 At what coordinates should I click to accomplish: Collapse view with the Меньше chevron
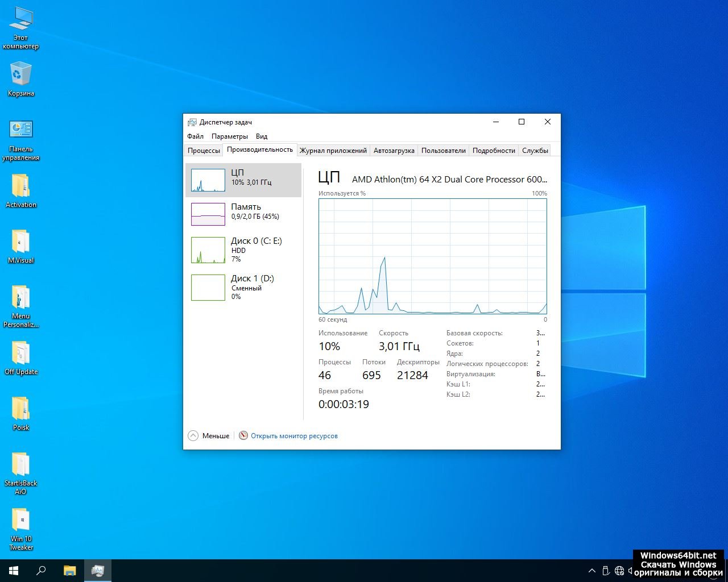click(193, 436)
